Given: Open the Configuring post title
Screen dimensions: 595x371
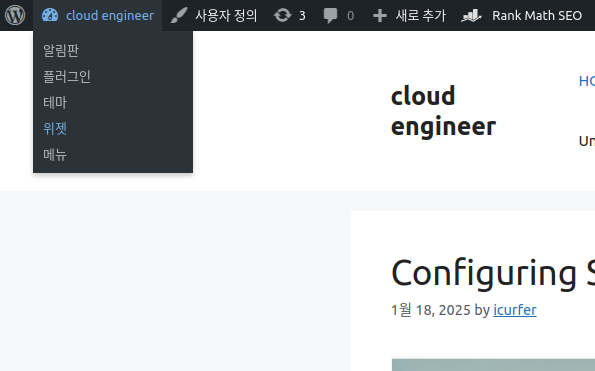Looking at the screenshot, I should pos(493,273).
